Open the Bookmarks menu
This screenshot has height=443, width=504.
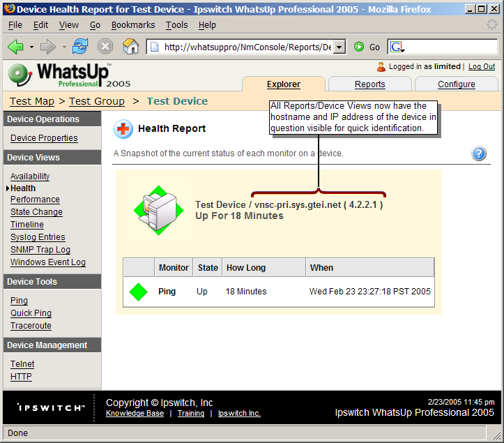coord(134,25)
